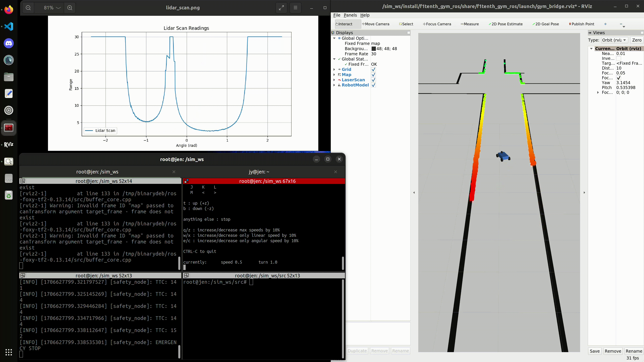Click scrollbar in teleop keyboard terminal pane
This screenshot has height=362, width=644.
pos(343,263)
